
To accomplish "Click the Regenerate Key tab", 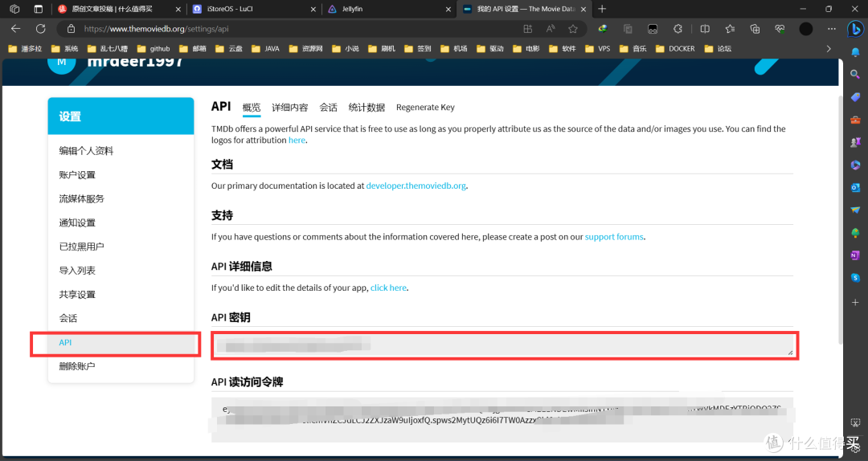I will pos(425,108).
